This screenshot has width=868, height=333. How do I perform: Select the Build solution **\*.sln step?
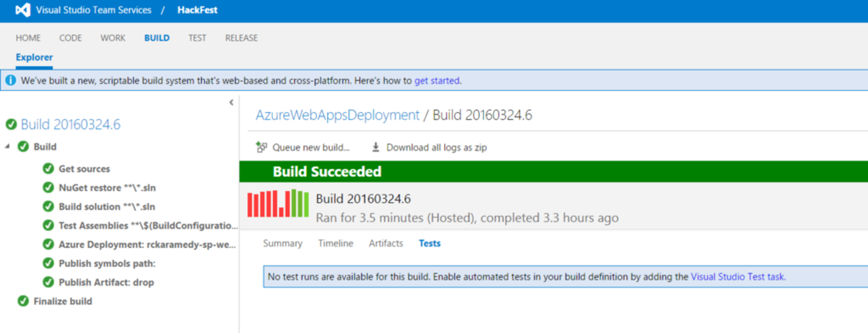[x=107, y=207]
